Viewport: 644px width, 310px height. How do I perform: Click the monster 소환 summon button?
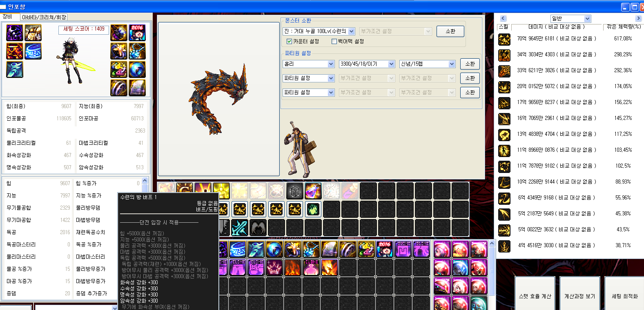(x=450, y=31)
